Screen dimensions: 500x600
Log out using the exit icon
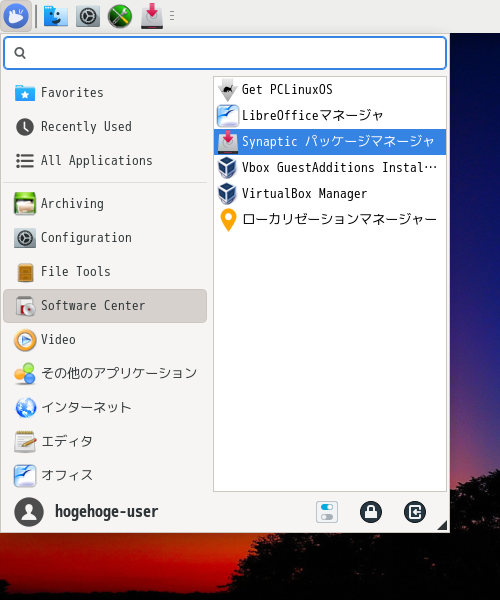pyautogui.click(x=415, y=512)
